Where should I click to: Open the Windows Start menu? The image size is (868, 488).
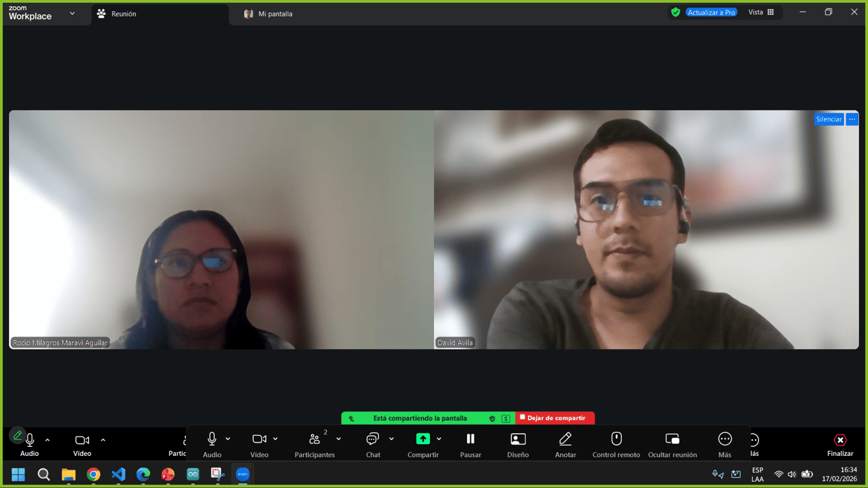pyautogui.click(x=18, y=474)
